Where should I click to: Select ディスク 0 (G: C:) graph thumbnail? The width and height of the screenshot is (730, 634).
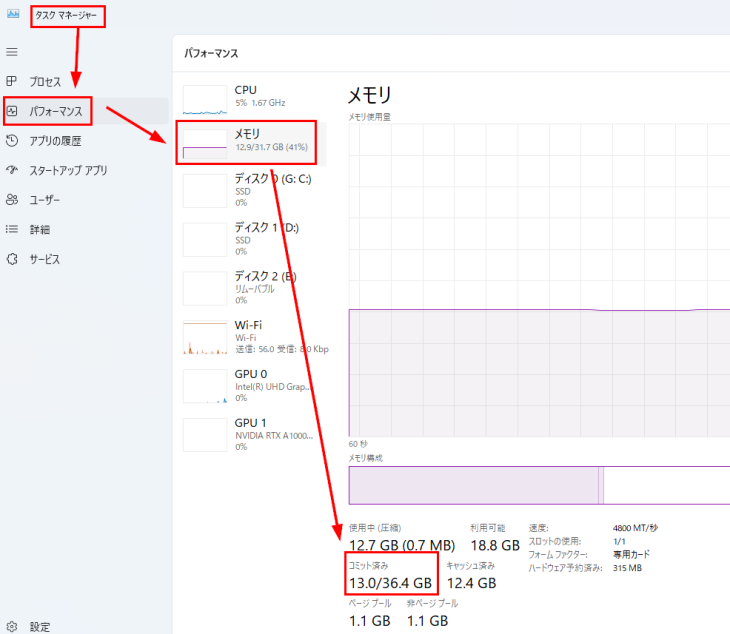(x=205, y=191)
